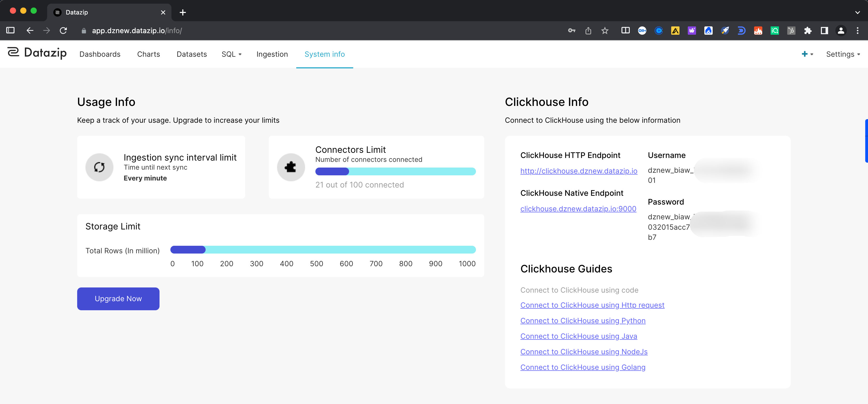Open the ClickHouse HTTP Endpoint link
The height and width of the screenshot is (404, 868).
click(578, 171)
